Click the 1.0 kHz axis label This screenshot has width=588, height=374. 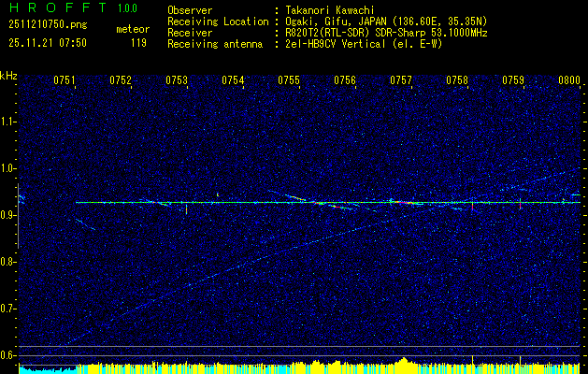[8, 168]
